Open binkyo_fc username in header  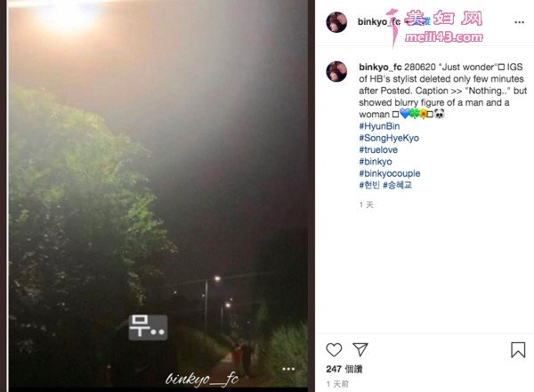[379, 21]
